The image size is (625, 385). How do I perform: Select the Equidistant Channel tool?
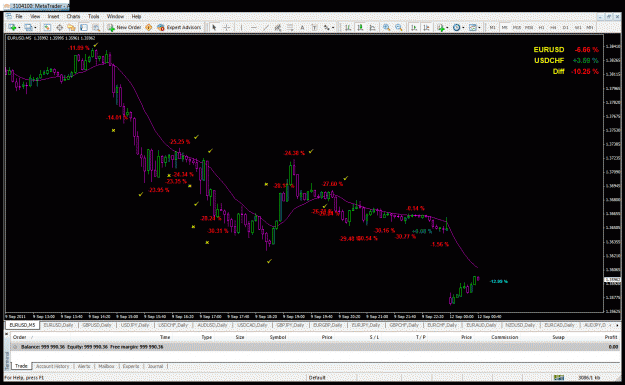point(278,28)
